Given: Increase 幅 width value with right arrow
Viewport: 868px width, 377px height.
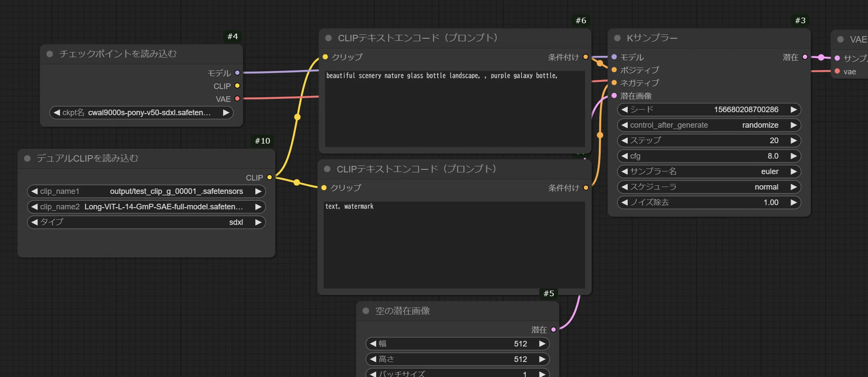Looking at the screenshot, I should (x=542, y=344).
